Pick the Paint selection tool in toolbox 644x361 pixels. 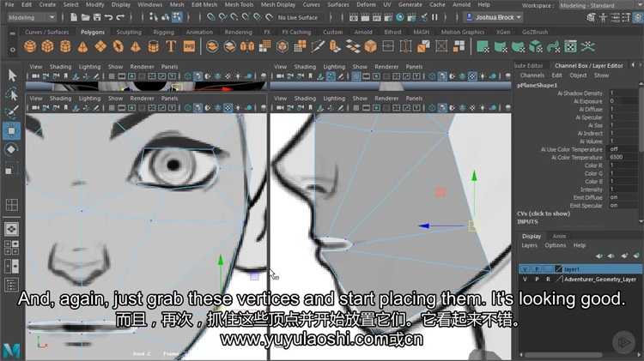tap(12, 111)
